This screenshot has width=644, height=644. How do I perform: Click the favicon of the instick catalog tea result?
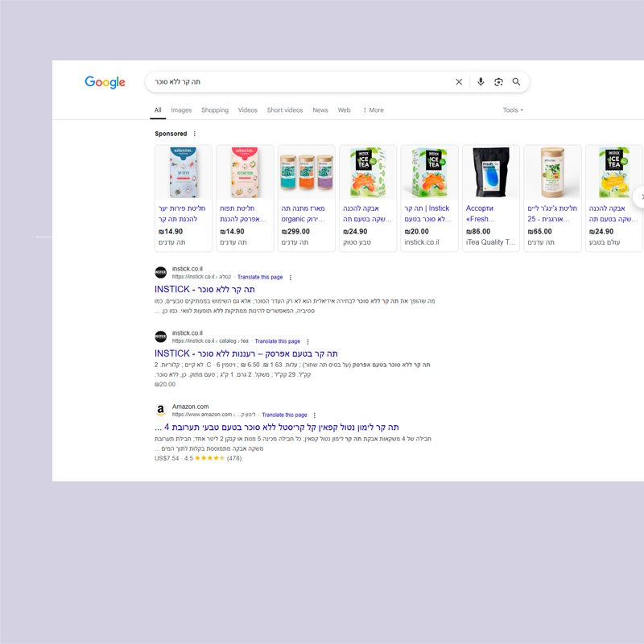click(160, 336)
